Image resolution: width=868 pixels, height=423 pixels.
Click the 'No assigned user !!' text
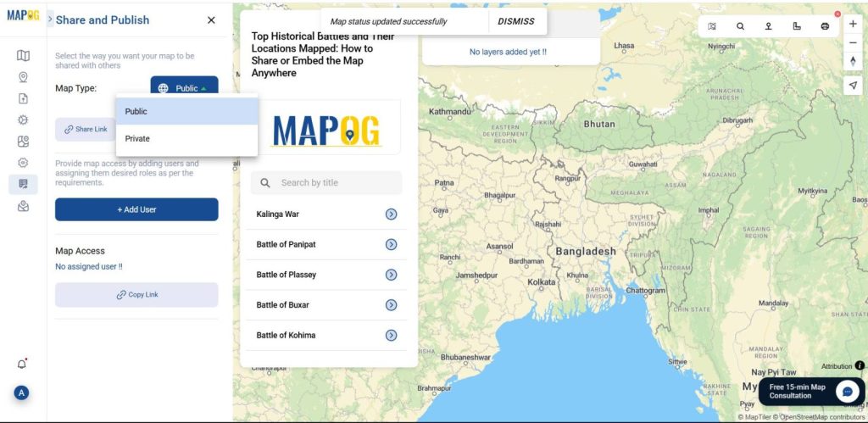pos(88,266)
